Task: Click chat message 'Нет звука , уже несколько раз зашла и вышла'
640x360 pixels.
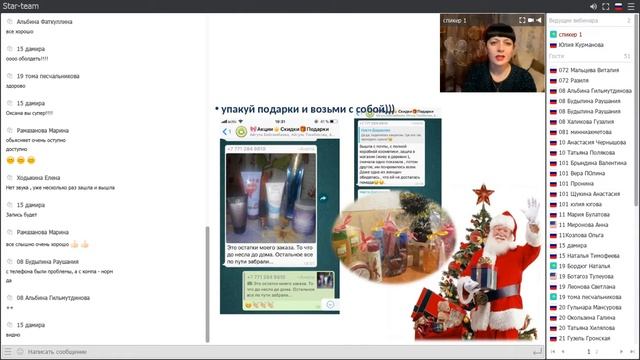Action: [60, 188]
